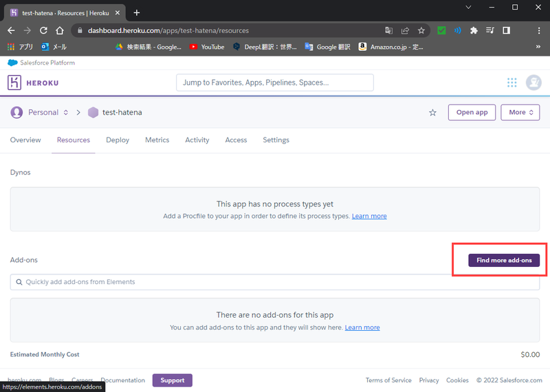Open the Metrics tab
The width and height of the screenshot is (550, 392).
[157, 140]
